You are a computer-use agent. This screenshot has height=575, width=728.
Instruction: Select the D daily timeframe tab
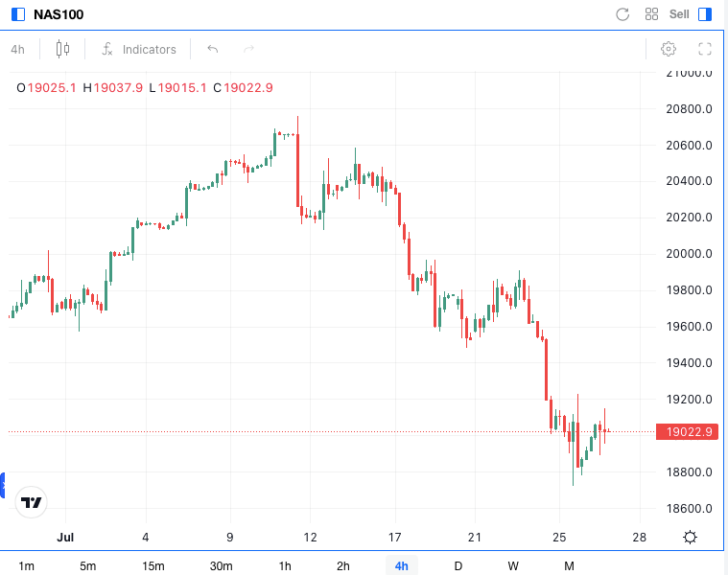point(458,565)
